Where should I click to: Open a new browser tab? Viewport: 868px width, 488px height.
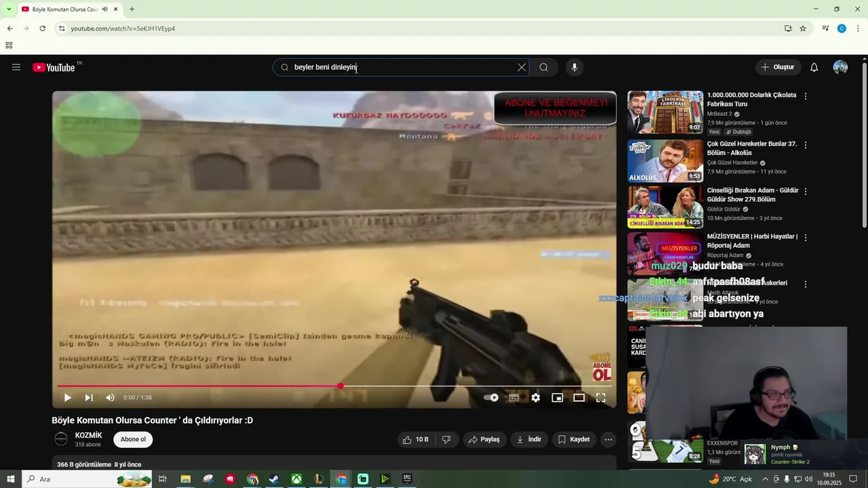coord(132,9)
